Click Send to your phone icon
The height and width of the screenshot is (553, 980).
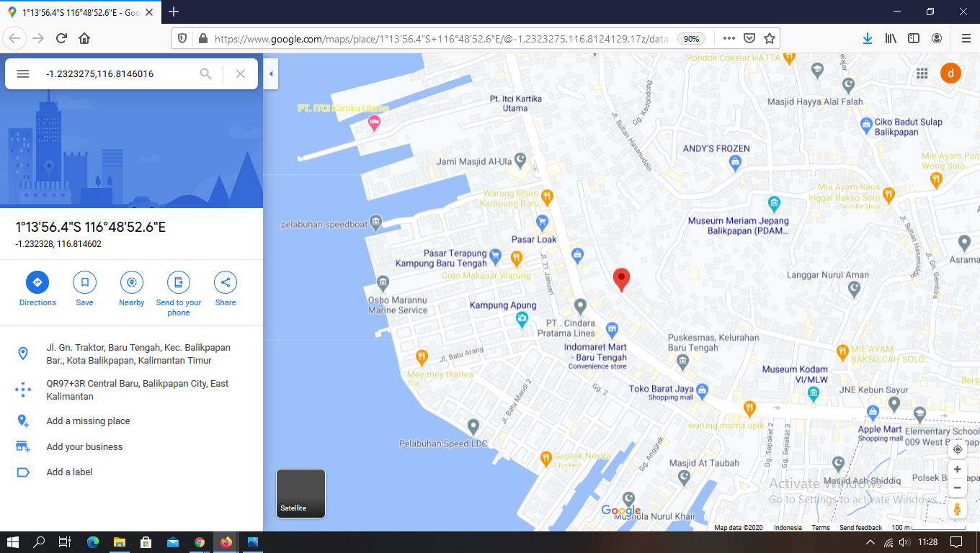[x=179, y=282]
